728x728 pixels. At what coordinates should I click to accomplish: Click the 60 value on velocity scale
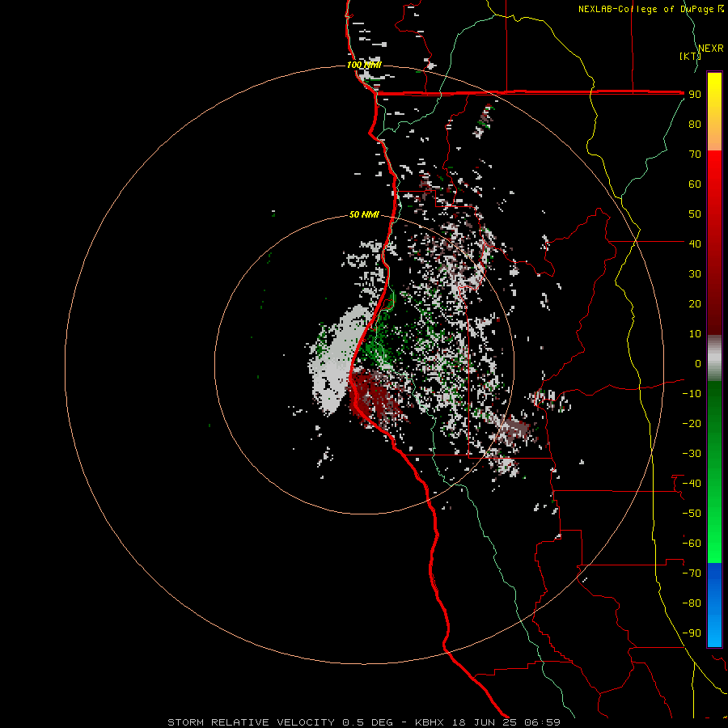click(695, 184)
